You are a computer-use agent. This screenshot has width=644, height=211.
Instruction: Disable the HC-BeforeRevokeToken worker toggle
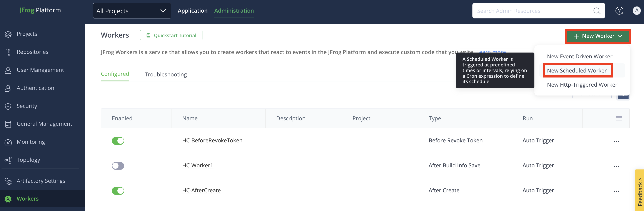[x=118, y=141]
